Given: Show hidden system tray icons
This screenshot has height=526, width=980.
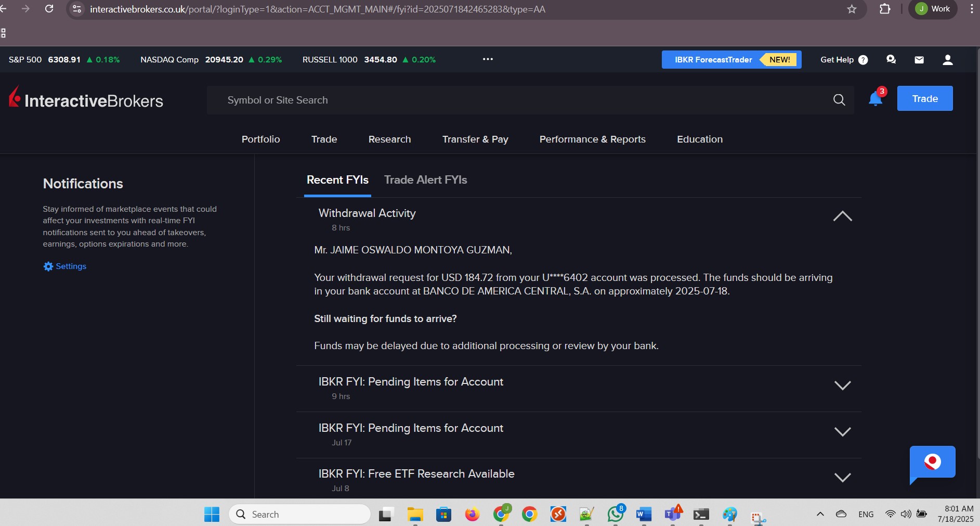Looking at the screenshot, I should [x=820, y=514].
